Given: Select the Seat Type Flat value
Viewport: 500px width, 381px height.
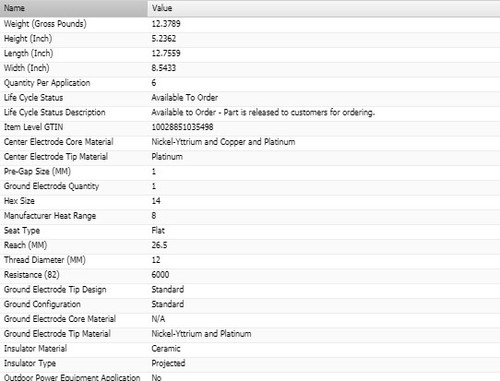Looking at the screenshot, I should click(x=158, y=230).
